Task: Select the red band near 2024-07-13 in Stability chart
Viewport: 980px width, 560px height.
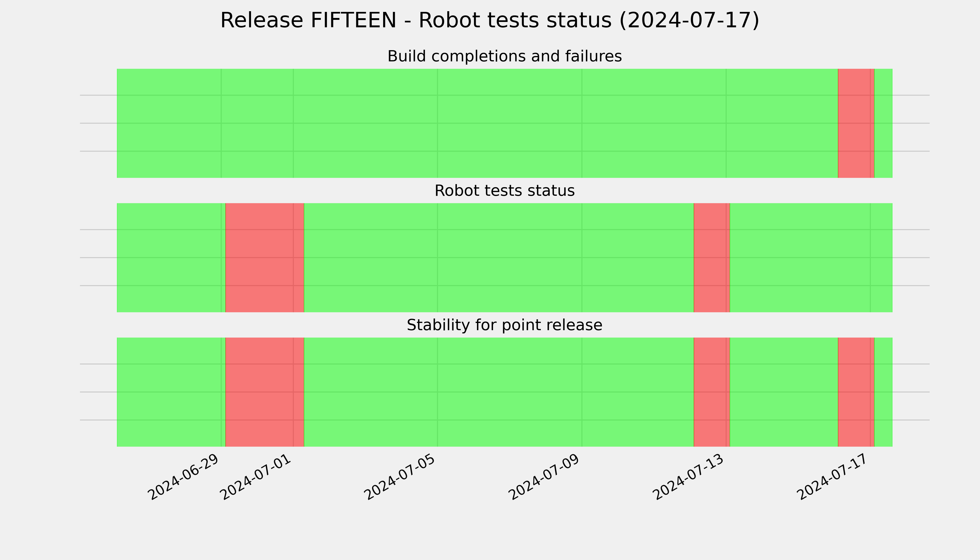Action: click(711, 392)
